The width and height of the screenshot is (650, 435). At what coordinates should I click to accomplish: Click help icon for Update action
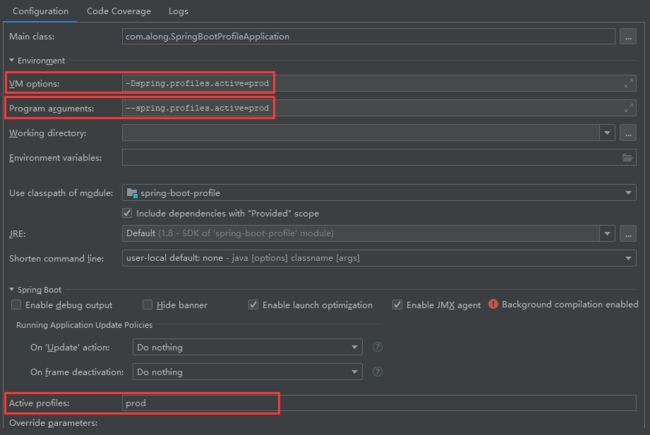[377, 347]
